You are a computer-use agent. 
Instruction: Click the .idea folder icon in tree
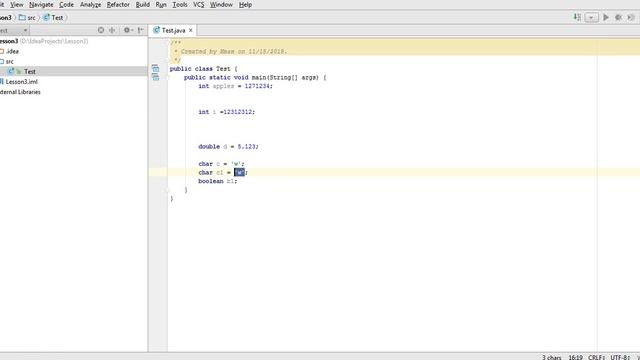point(2,51)
